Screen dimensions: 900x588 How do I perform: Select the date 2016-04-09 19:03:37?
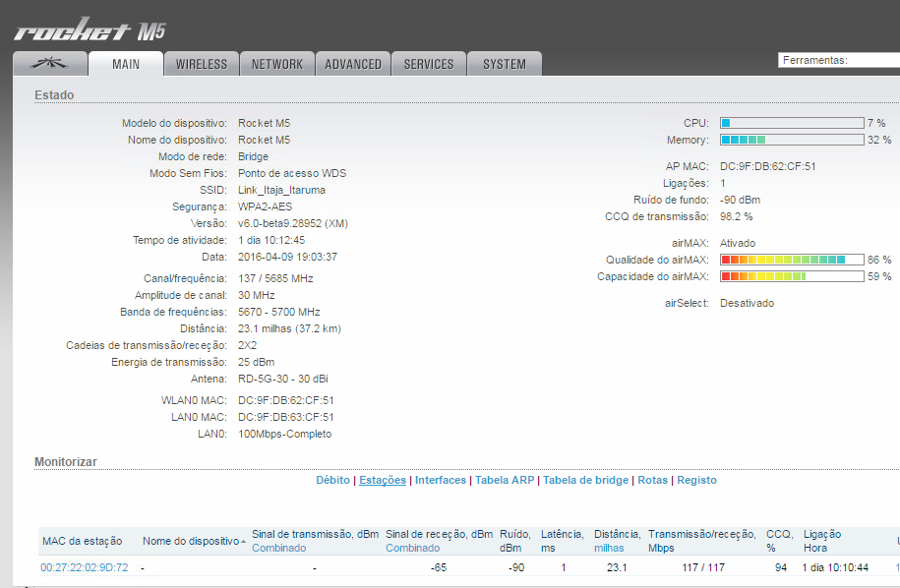(x=287, y=257)
